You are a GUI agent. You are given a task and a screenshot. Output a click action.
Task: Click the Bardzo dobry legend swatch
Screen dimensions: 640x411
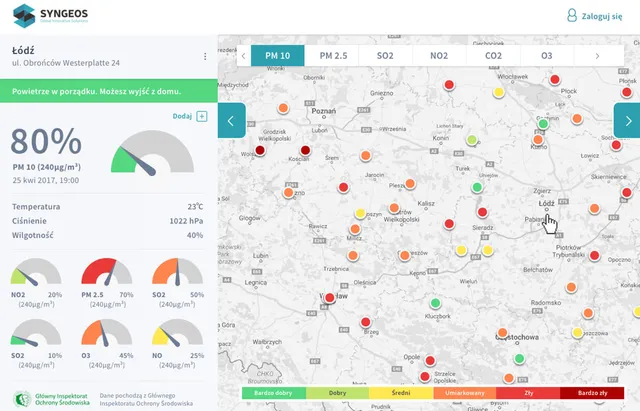click(x=273, y=393)
